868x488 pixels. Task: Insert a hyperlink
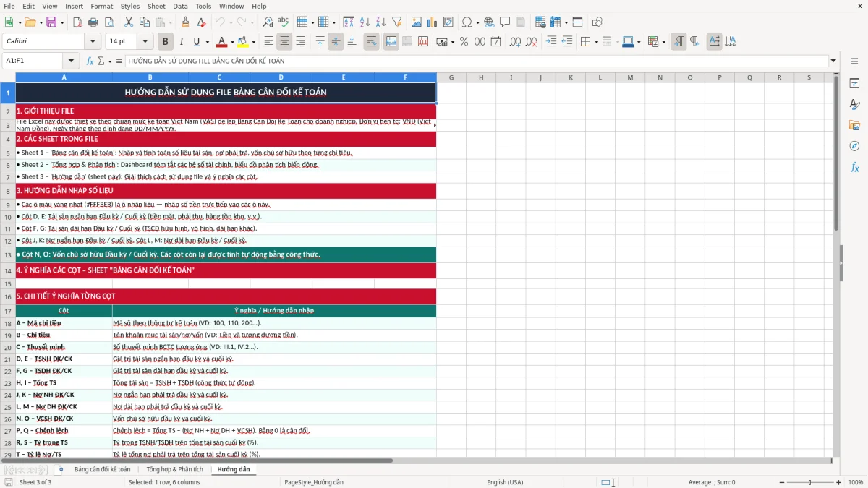click(x=489, y=22)
